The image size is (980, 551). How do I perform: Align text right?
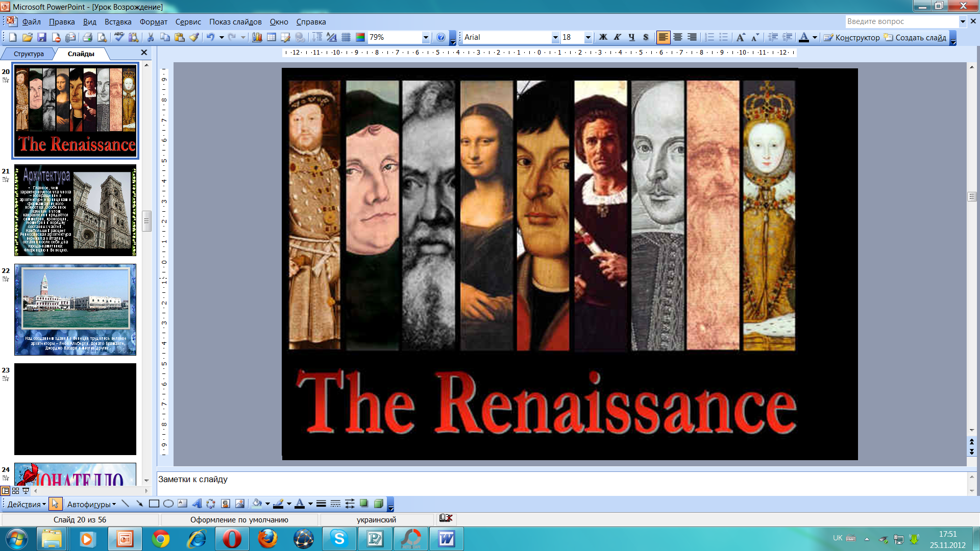(x=692, y=37)
